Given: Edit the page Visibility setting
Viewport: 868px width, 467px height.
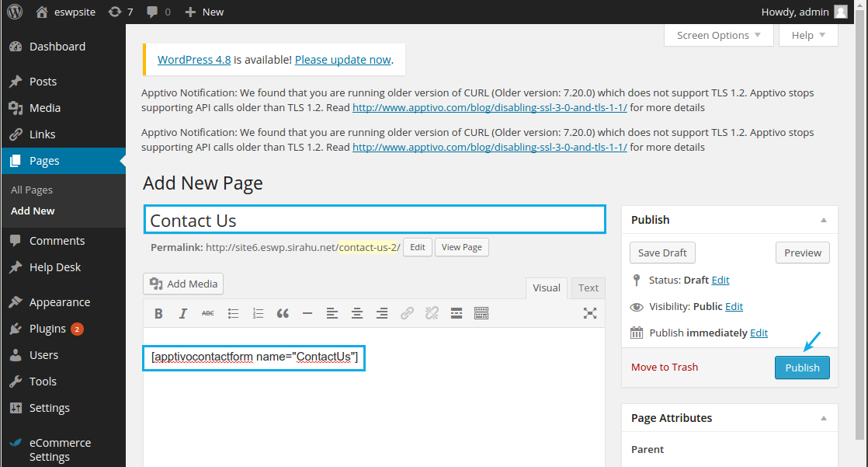Looking at the screenshot, I should [x=734, y=306].
